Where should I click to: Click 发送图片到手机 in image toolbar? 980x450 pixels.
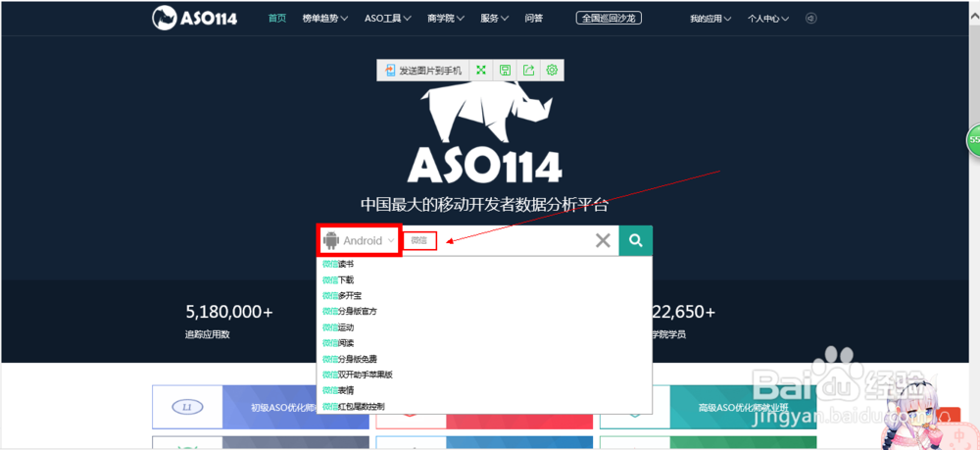click(x=423, y=70)
